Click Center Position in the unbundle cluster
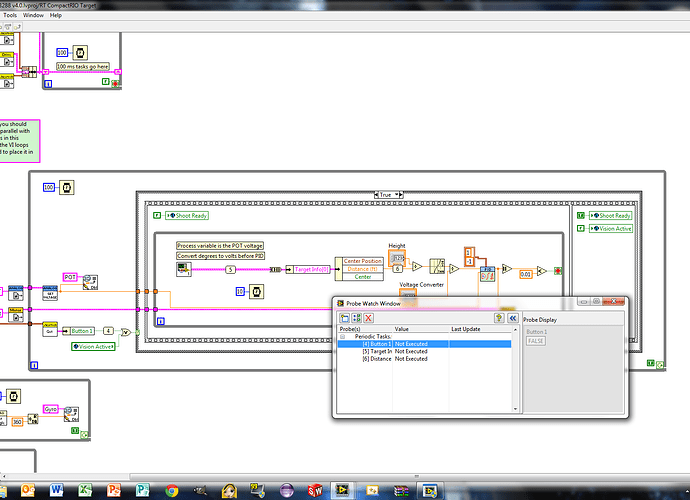The height and width of the screenshot is (500, 690). coord(363,261)
